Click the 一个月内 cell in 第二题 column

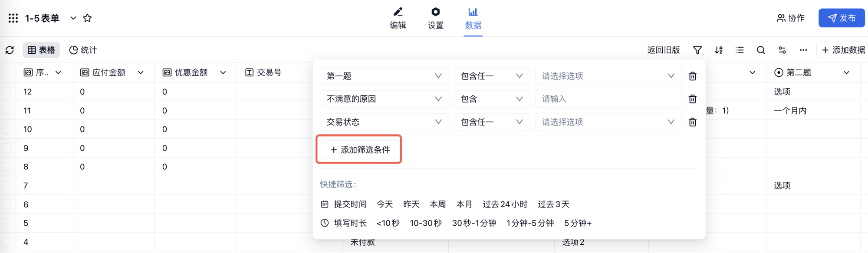(790, 110)
